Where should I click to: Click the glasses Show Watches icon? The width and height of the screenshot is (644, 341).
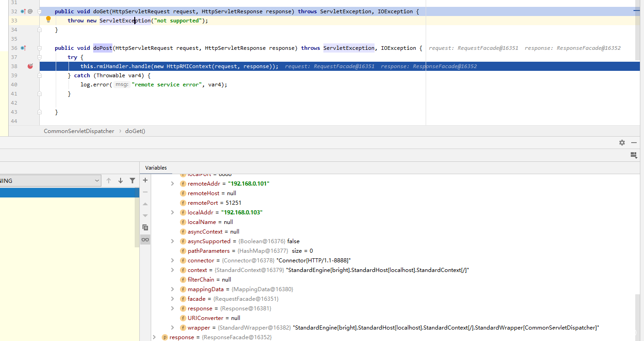[145, 240]
